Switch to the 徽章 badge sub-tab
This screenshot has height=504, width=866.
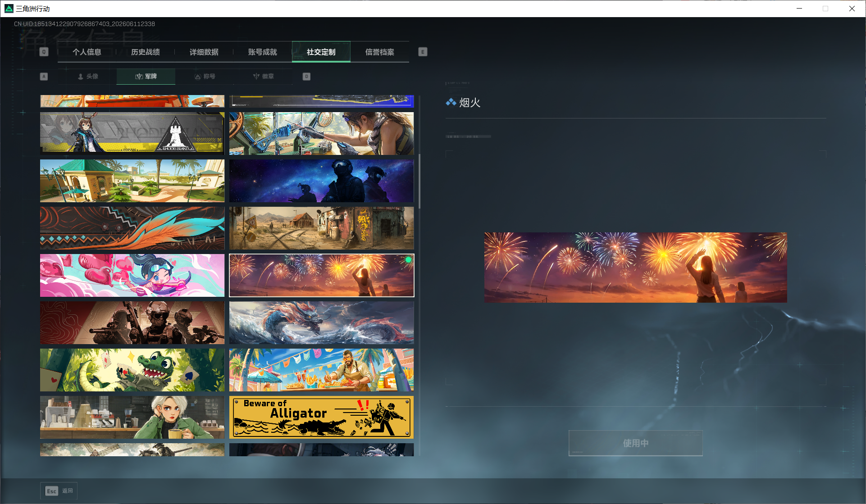[x=264, y=77]
